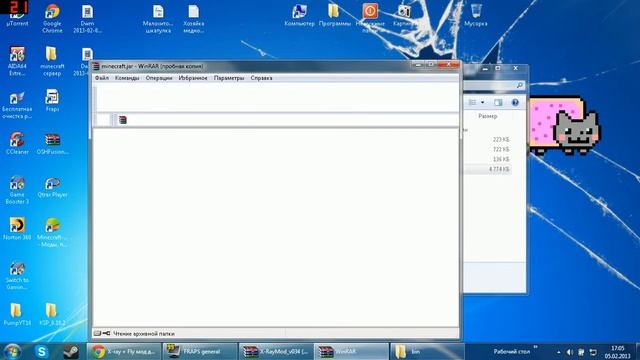
Task: Select the 136 КБ file row in Explorer
Action: [487, 159]
